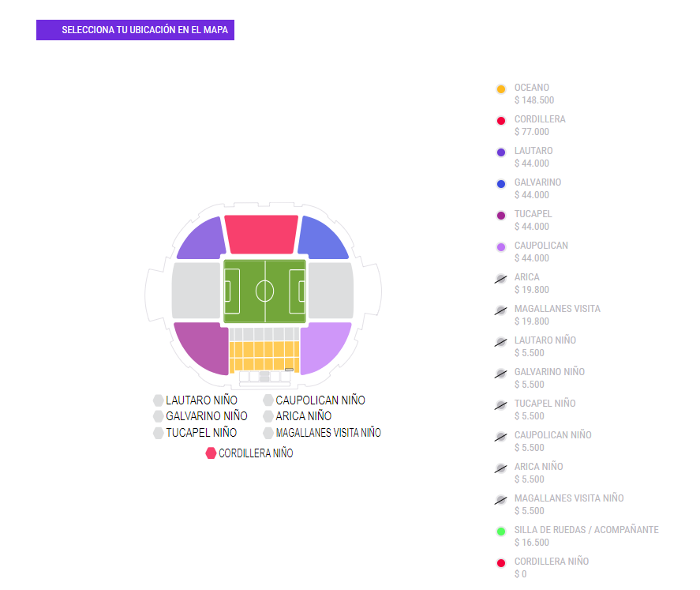Click the Lautaro Niño sold-out icon
700x590 pixels.
pos(501,341)
